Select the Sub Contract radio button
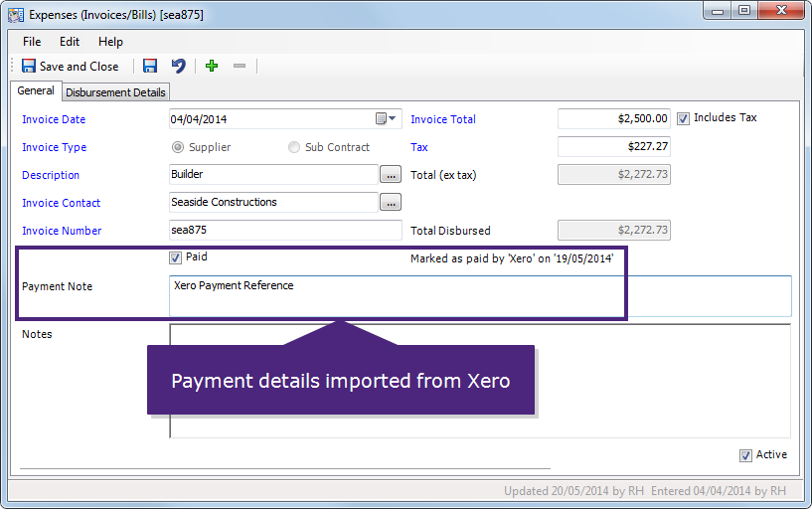The height and width of the screenshot is (509, 812). [x=293, y=147]
